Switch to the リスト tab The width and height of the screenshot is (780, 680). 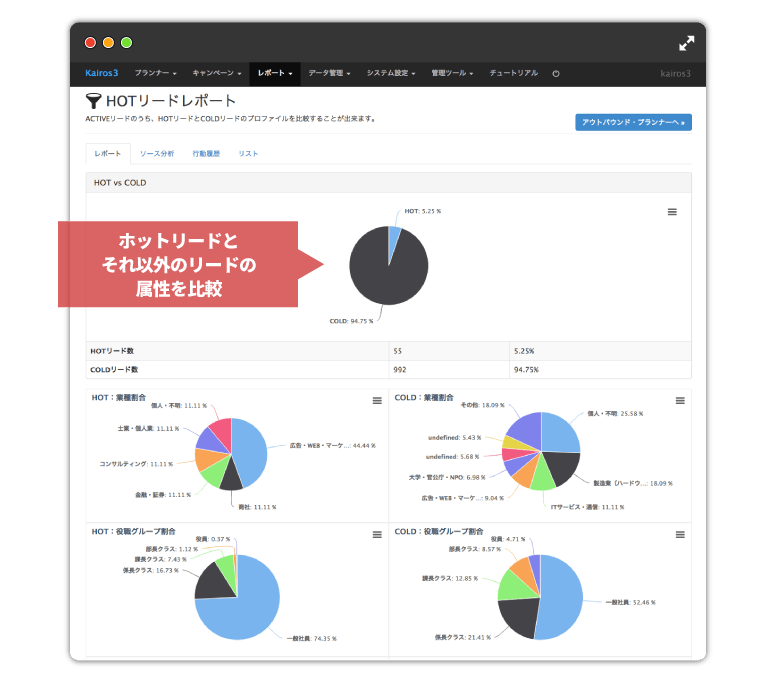point(248,154)
